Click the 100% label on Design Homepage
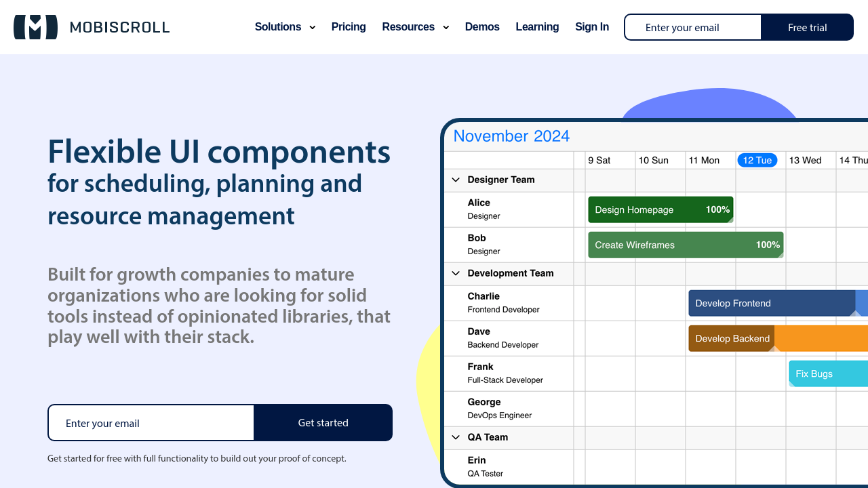The height and width of the screenshot is (488, 868). [x=717, y=209]
